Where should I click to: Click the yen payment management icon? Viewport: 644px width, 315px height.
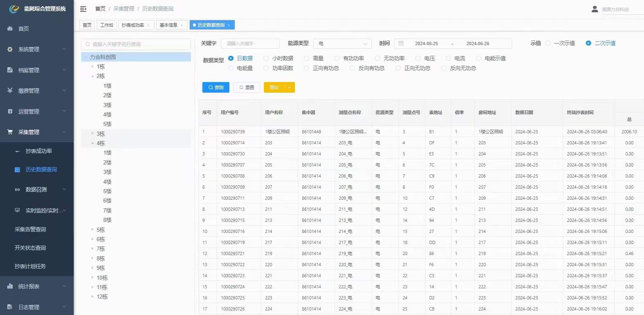coord(10,91)
